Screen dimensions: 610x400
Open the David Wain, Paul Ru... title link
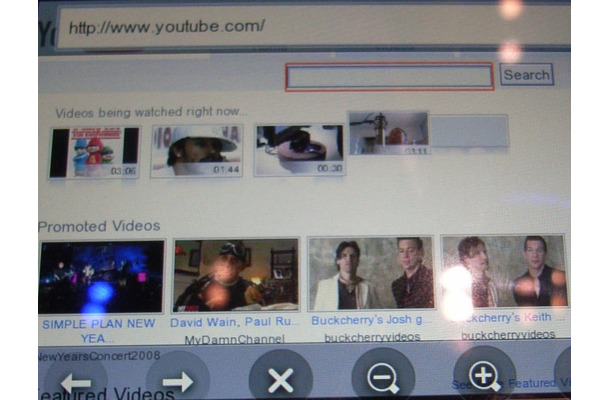[235, 323]
